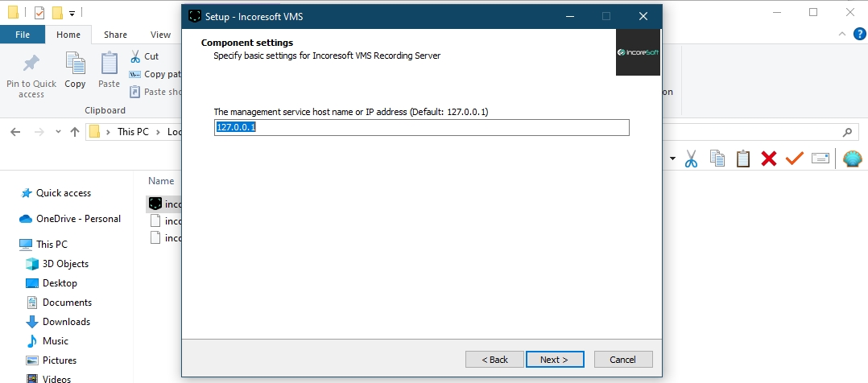Click Paste shortcut in the ribbon
Screen dimensions: 868x383
155,91
